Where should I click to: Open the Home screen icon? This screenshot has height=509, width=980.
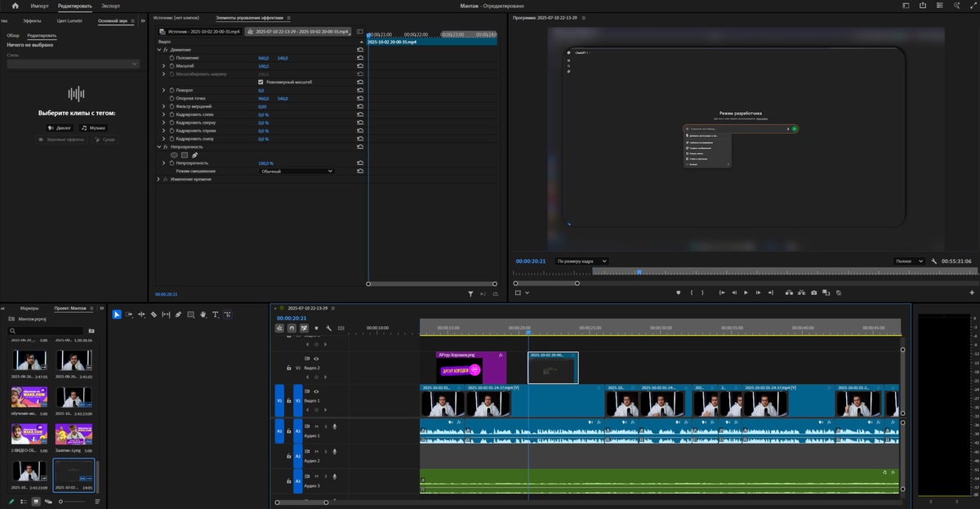(x=15, y=6)
